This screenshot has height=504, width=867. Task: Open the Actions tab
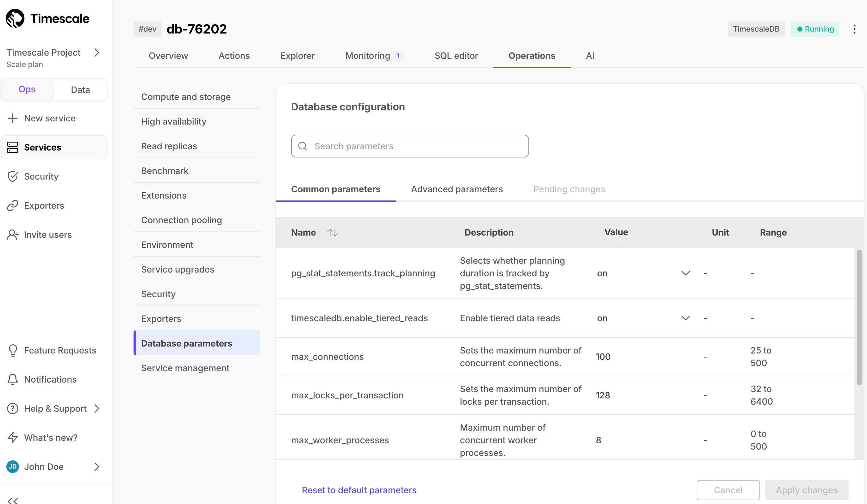click(234, 56)
